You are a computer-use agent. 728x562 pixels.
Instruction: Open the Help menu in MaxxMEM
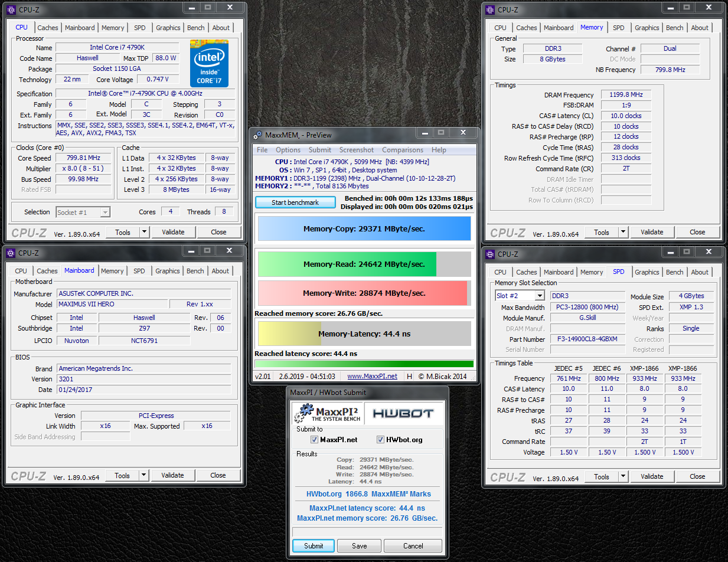point(439,150)
